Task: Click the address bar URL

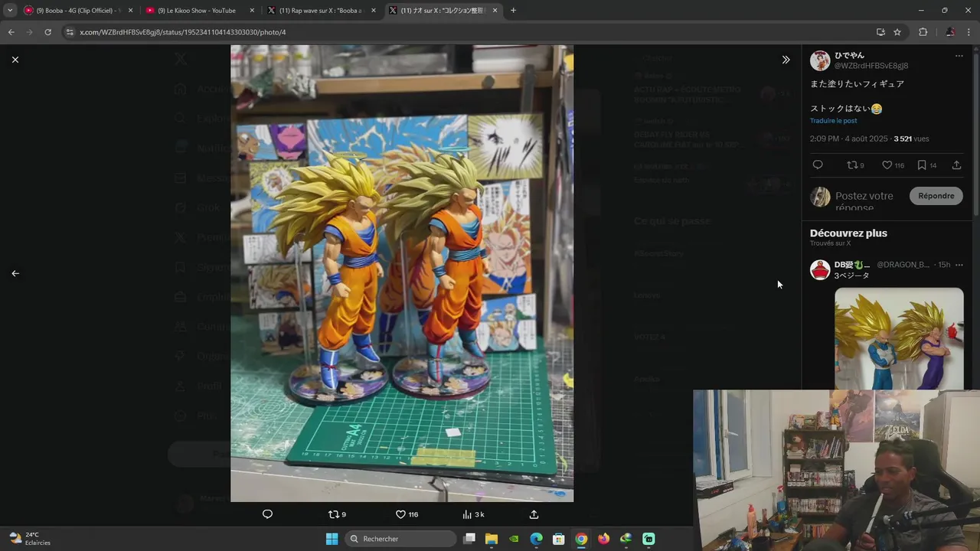Action: tap(183, 32)
